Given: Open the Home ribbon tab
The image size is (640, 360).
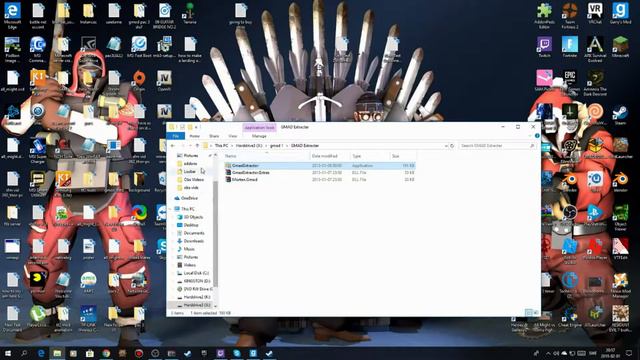Looking at the screenshot, I should [195, 136].
